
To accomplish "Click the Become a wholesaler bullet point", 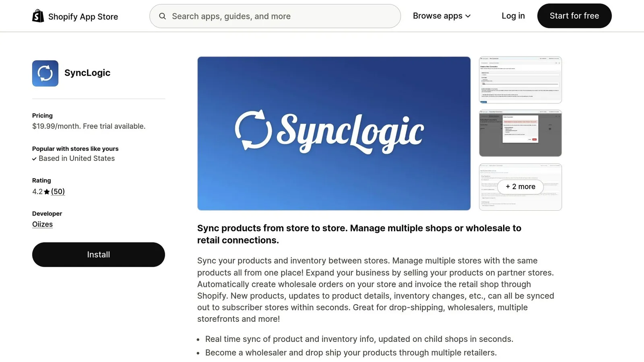I will pyautogui.click(x=351, y=353).
